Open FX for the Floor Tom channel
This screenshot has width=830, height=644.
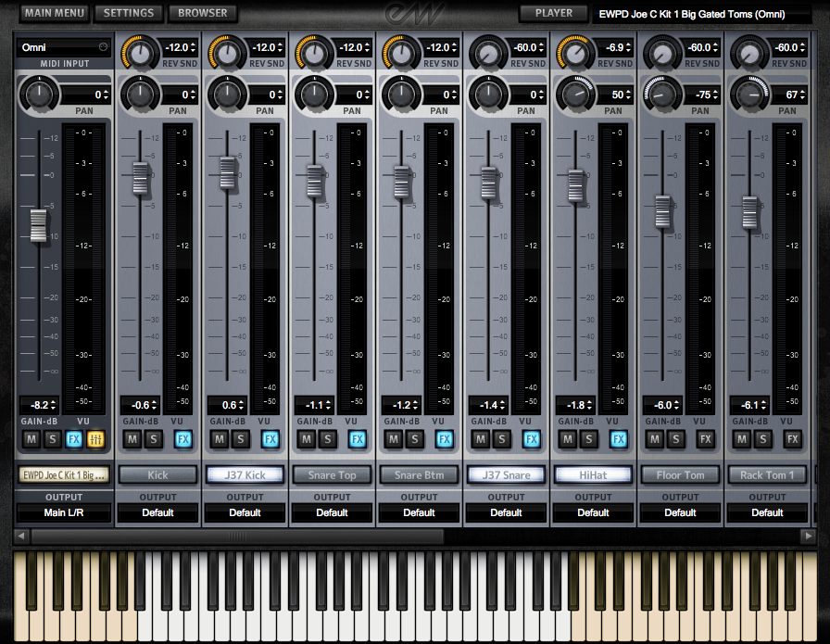(706, 439)
